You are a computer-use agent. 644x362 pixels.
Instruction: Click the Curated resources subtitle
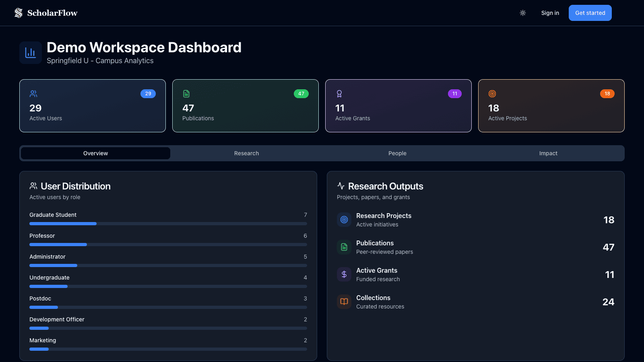click(380, 306)
